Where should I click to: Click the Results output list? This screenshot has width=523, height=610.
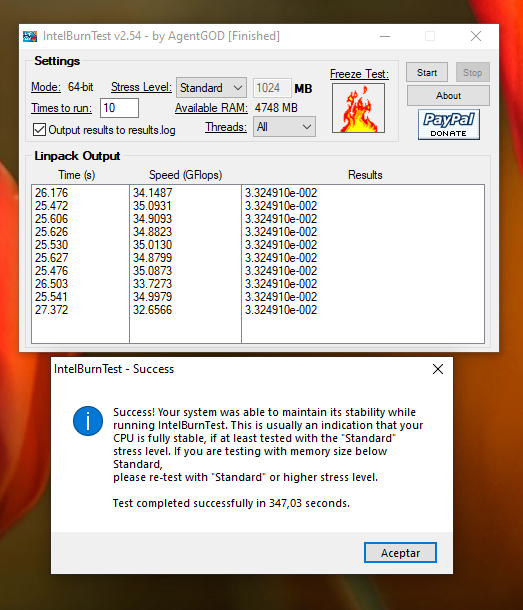pos(363,264)
